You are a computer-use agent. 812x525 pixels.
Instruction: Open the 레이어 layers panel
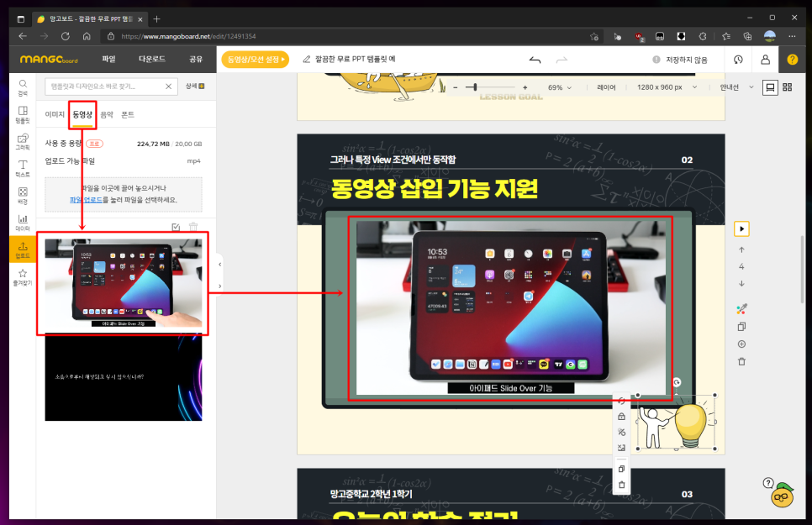point(606,87)
